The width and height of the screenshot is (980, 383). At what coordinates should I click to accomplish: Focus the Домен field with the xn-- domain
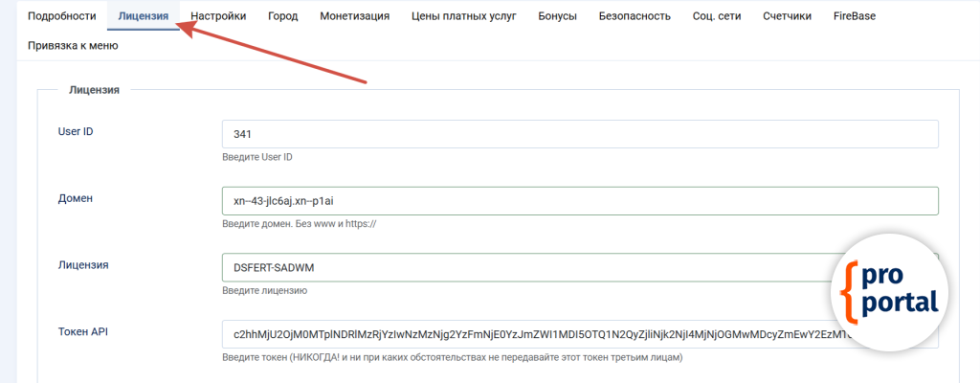[579, 201]
